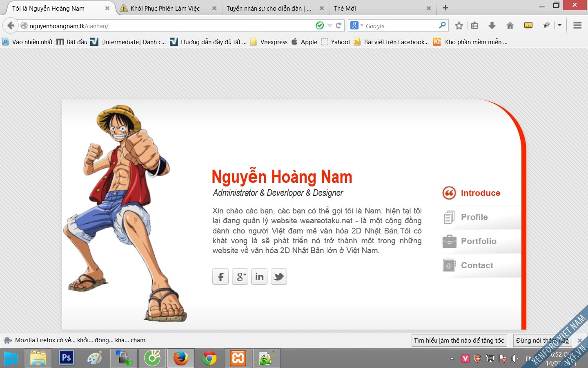This screenshot has height=368, width=588.
Task: Open File Explorer from the taskbar
Action: coord(38,359)
